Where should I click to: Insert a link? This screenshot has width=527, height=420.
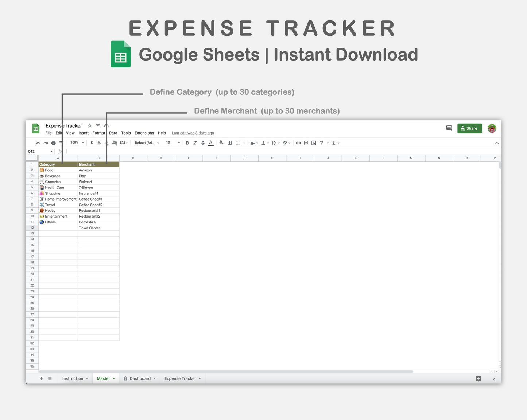[298, 143]
